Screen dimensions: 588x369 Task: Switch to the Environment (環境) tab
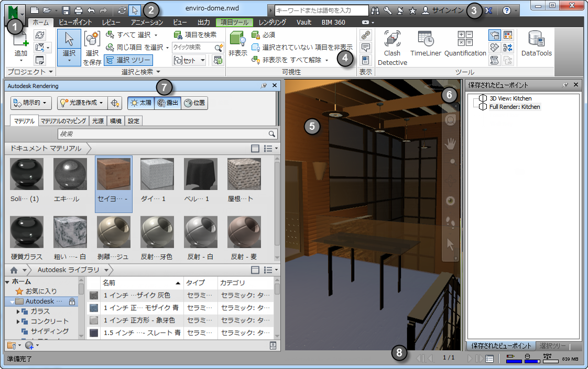(x=115, y=121)
